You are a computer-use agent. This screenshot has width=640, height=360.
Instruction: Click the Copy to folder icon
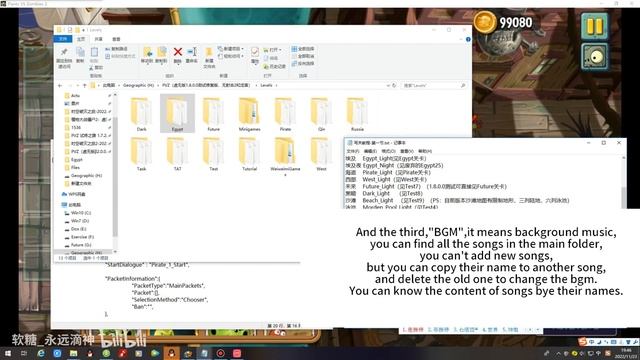[x=162, y=52]
